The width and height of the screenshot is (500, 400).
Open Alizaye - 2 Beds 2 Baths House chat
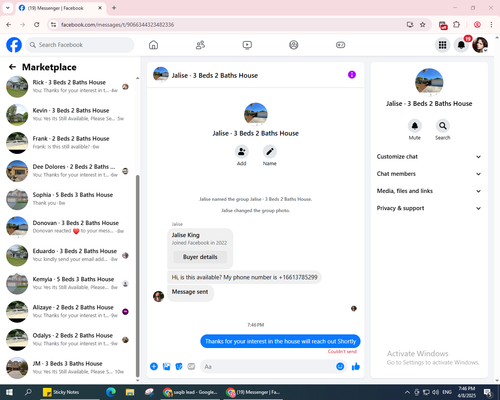[69, 311]
